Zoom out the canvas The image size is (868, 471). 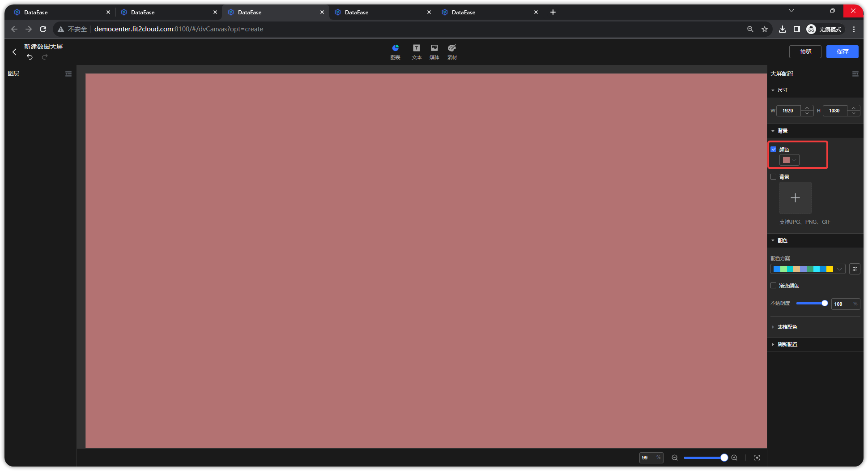point(675,458)
